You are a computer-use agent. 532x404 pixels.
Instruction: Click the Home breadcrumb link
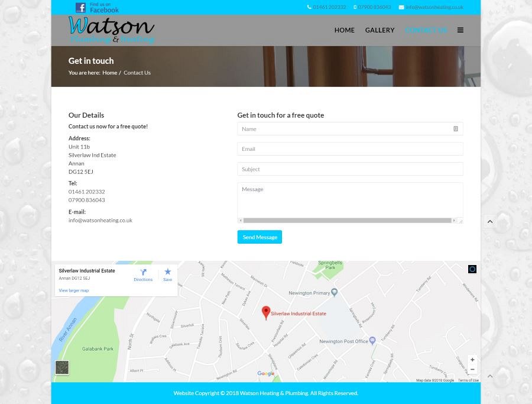(109, 73)
